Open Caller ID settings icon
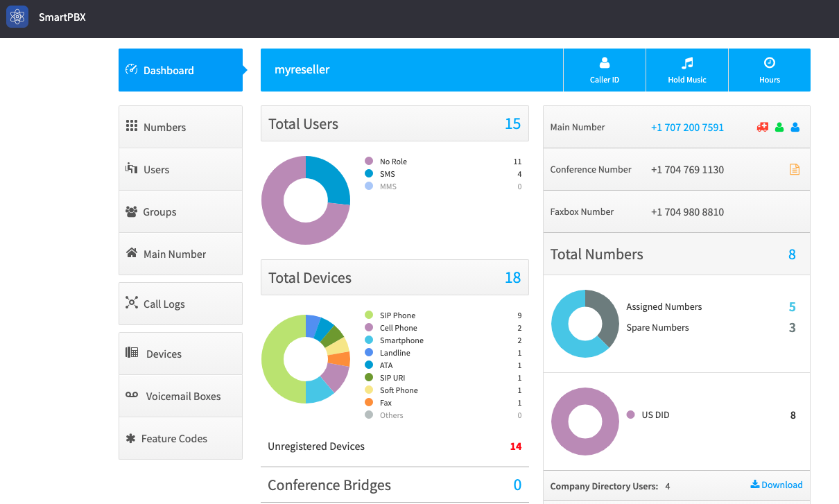This screenshot has width=839, height=504. [x=605, y=63]
